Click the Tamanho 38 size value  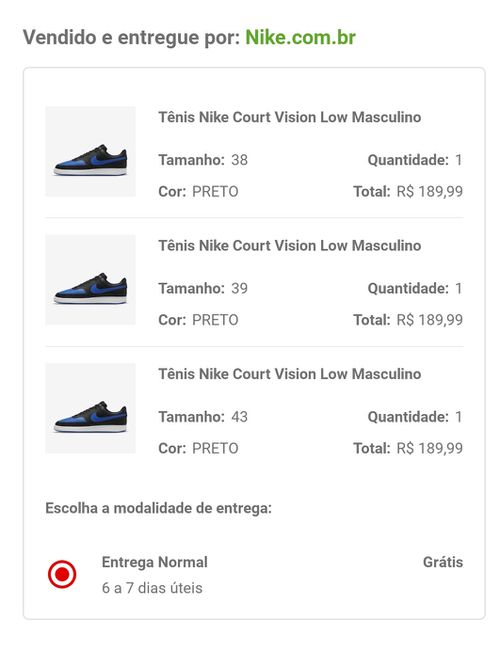click(x=239, y=160)
